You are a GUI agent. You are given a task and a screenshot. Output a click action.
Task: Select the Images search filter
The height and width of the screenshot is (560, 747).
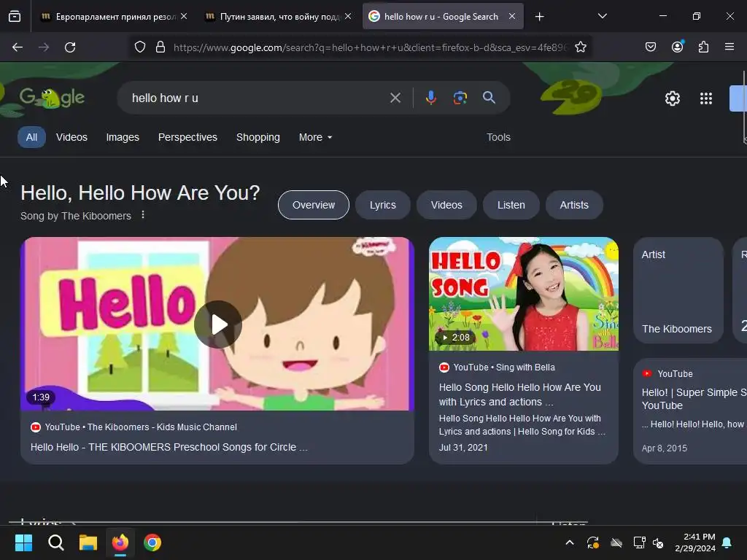pos(123,137)
